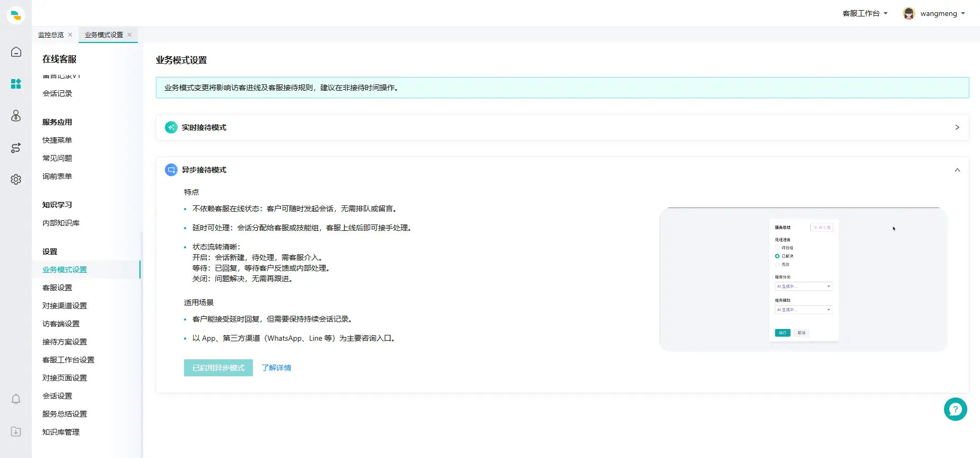Image resolution: width=980 pixels, height=458 pixels.
Task: Select 客服设置 in the settings menu
Action: click(57, 288)
